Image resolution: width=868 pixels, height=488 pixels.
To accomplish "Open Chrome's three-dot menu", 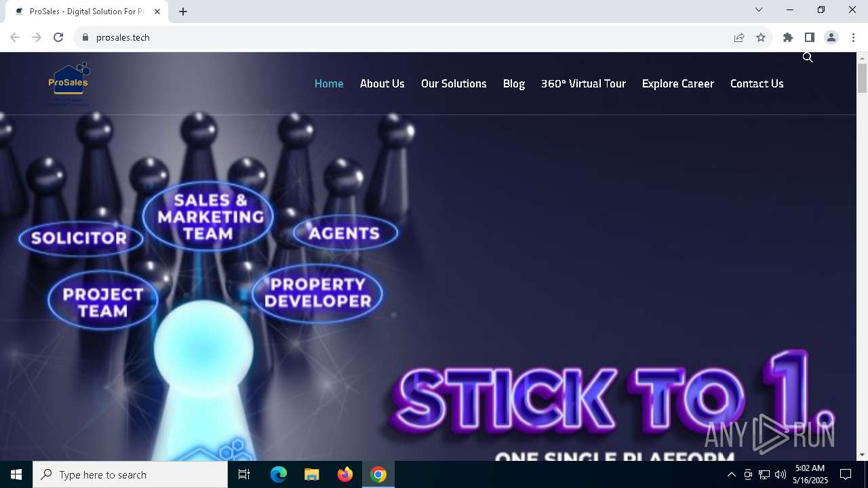I will pos(853,37).
